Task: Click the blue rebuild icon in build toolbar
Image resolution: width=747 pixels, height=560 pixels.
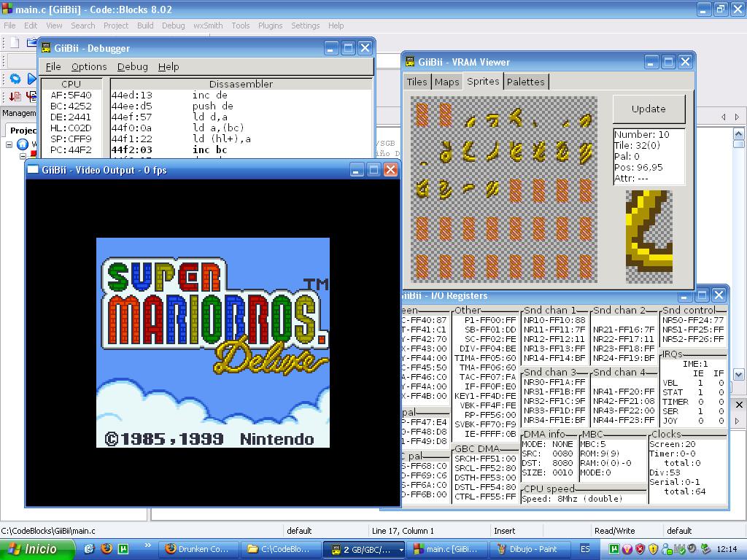Action: 15,79
